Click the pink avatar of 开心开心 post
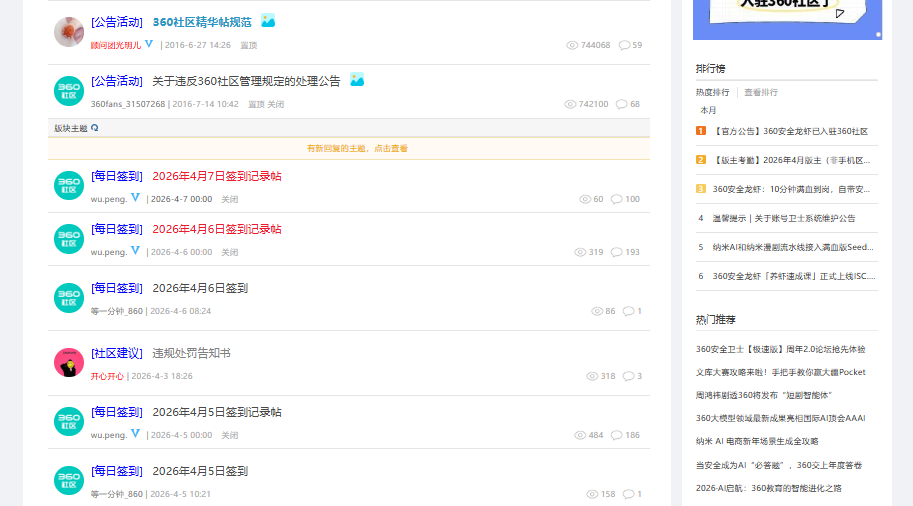Image resolution: width=913 pixels, height=506 pixels. (x=69, y=363)
